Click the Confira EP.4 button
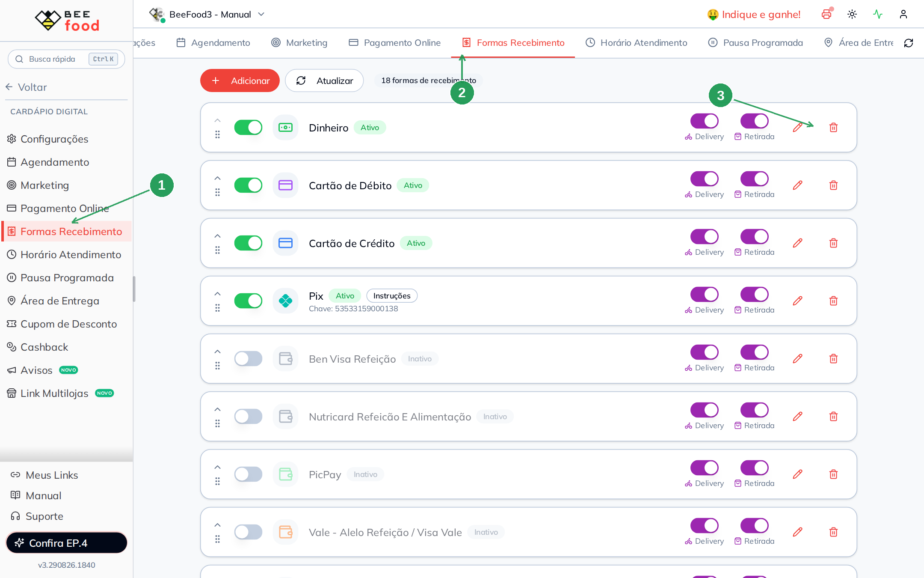Image resolution: width=924 pixels, height=578 pixels. (66, 543)
